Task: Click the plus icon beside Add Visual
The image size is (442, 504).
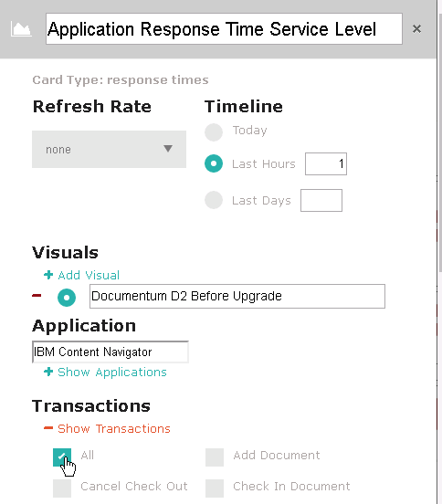Action: pyautogui.click(x=48, y=275)
